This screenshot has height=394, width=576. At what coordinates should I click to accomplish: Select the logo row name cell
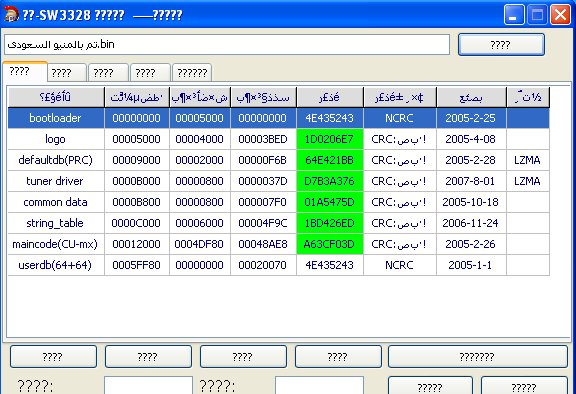pyautogui.click(x=56, y=139)
